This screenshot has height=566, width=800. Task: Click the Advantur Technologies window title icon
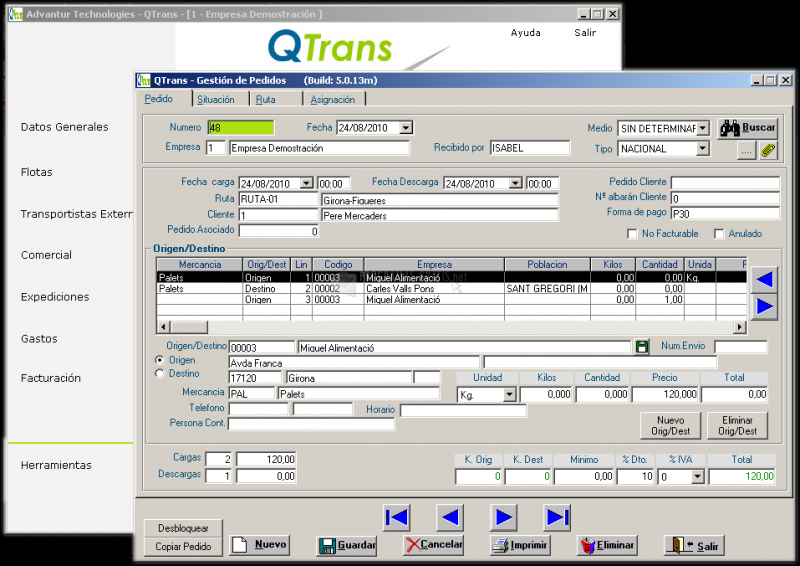[x=16, y=14]
